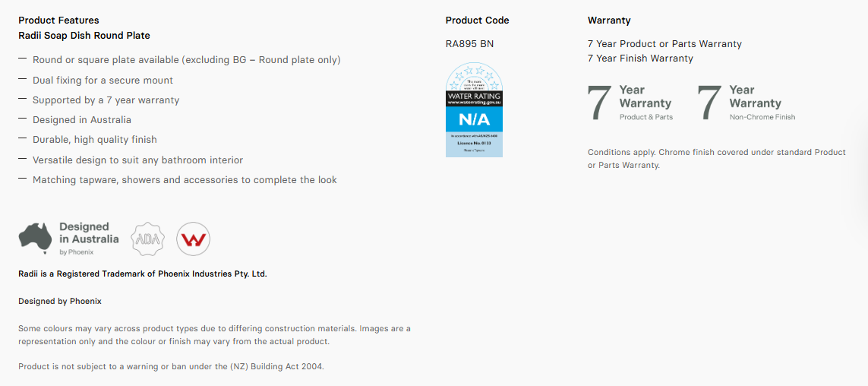Viewport: 868px width, 386px height.
Task: Click the 7 Year Finish Warranty text
Action: tap(640, 59)
